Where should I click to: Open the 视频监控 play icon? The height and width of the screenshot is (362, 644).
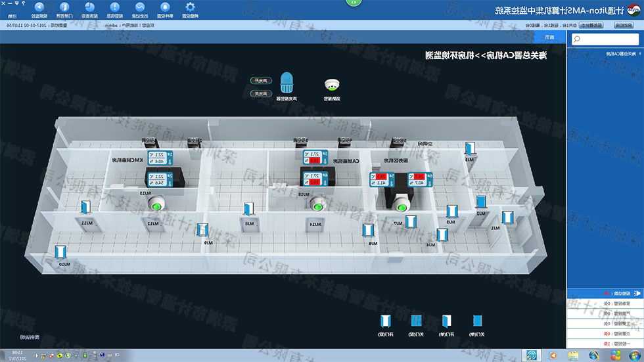(39, 9)
